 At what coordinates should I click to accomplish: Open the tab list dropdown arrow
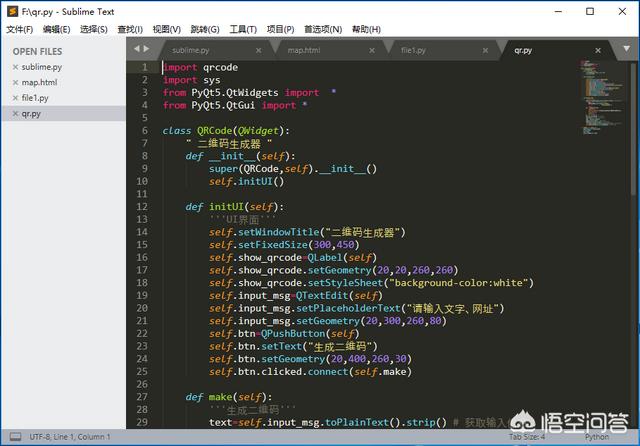coord(626,49)
